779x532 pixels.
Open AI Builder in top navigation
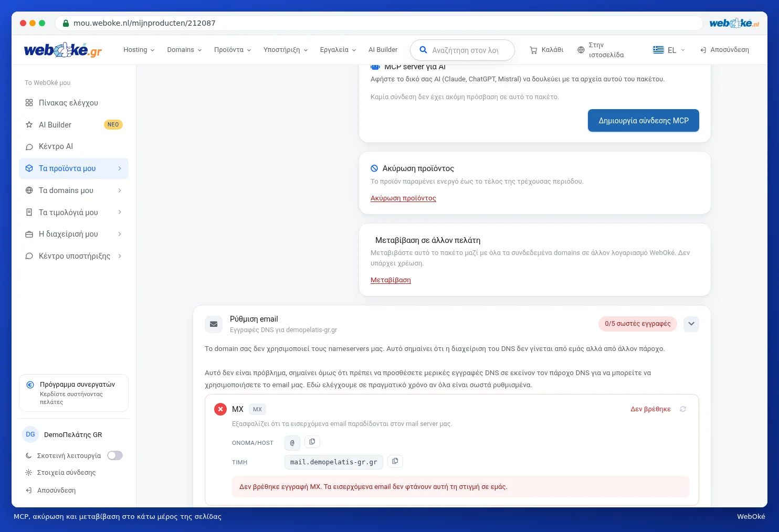pyautogui.click(x=383, y=50)
